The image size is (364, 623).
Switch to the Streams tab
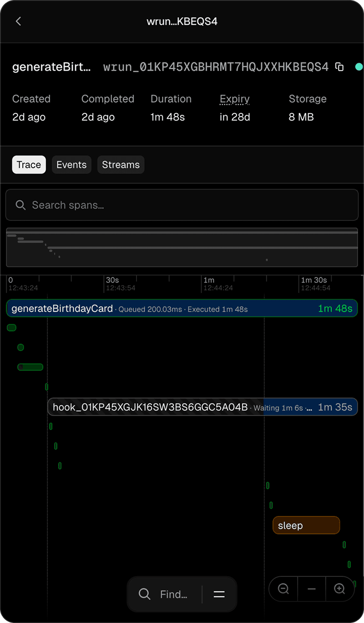point(121,164)
